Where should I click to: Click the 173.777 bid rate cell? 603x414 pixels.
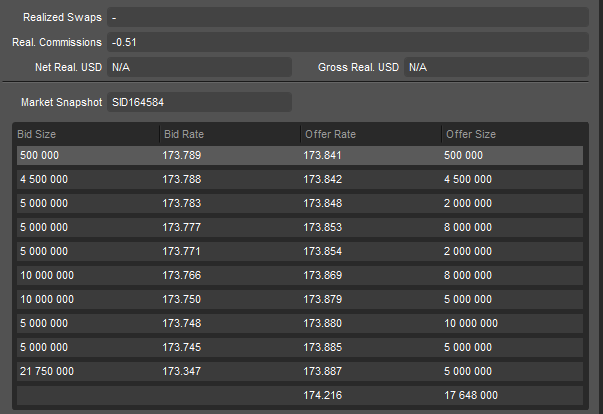(x=182, y=227)
